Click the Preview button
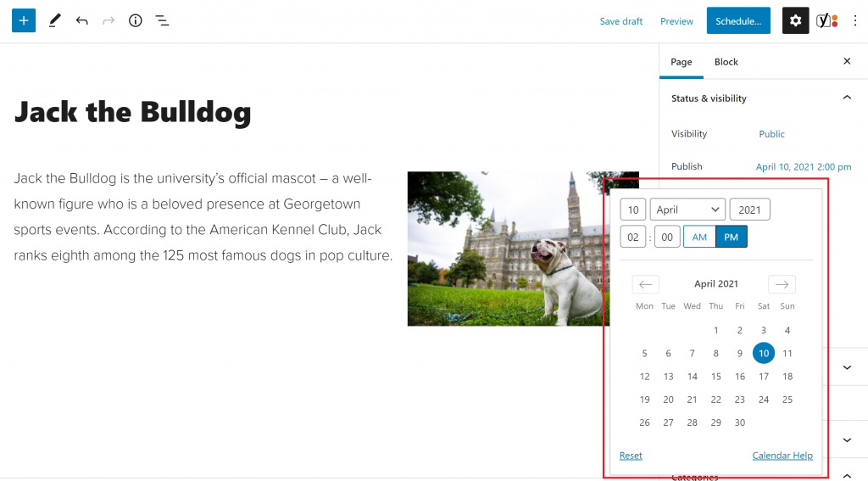The height and width of the screenshot is (481, 868). click(x=676, y=21)
